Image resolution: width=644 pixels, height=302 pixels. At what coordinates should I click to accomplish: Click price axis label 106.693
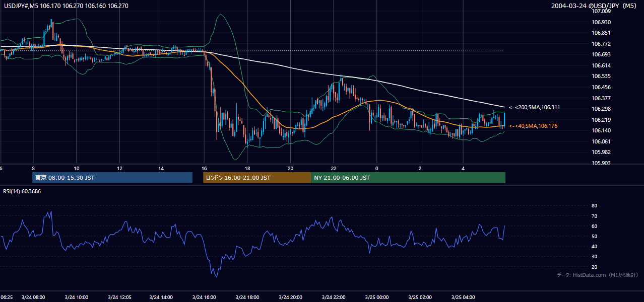(x=601, y=54)
